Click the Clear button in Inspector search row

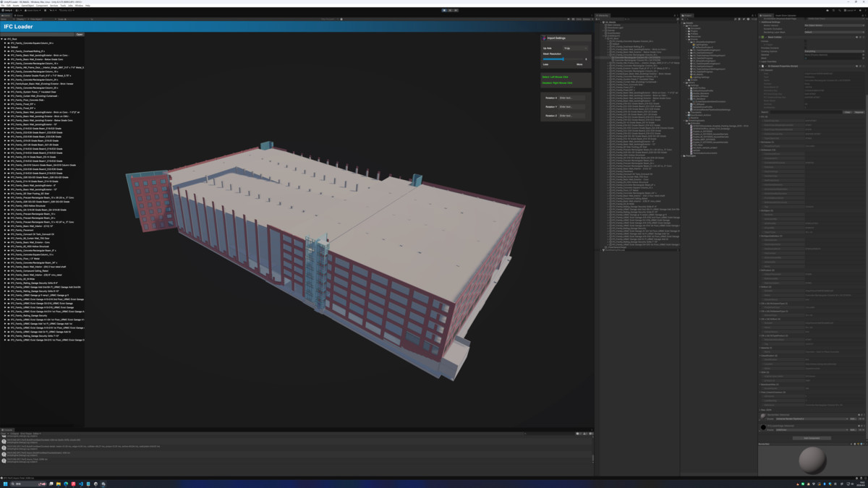(848, 112)
